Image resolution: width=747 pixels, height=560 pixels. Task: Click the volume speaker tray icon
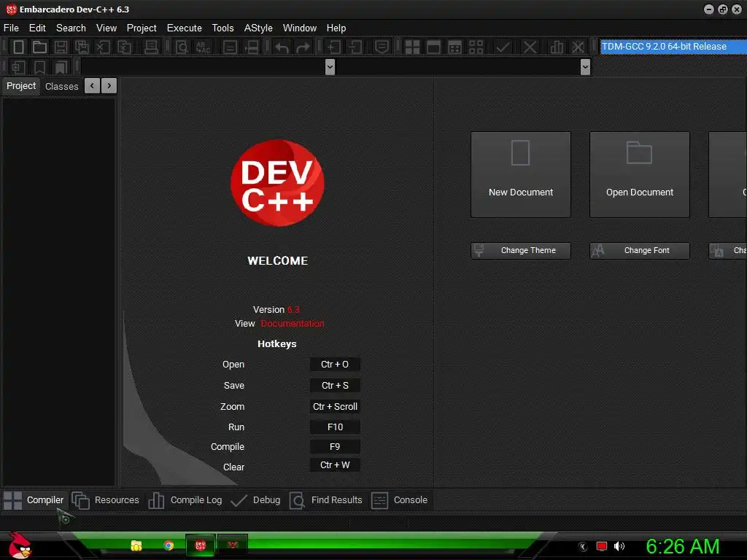coord(619,546)
